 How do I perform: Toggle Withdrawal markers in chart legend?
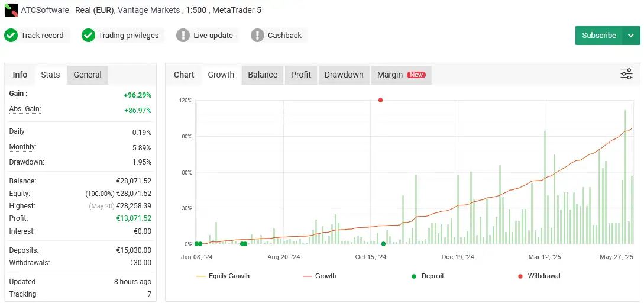(538, 276)
